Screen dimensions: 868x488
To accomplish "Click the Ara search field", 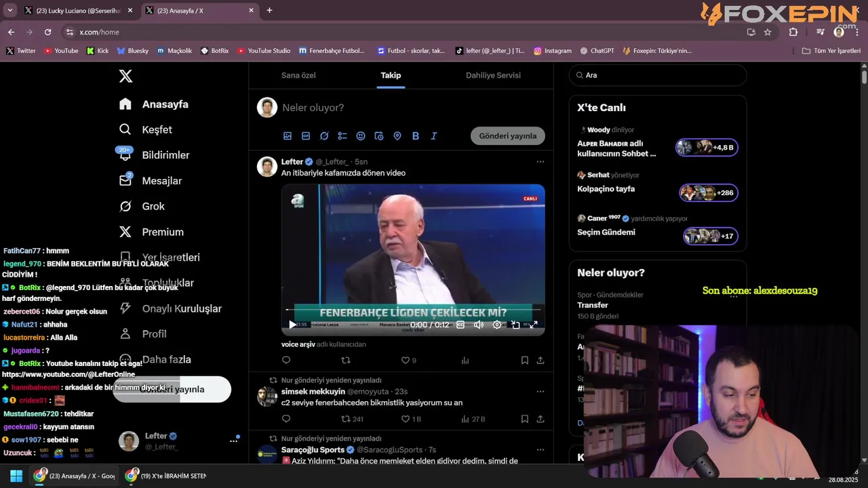I will click(658, 75).
